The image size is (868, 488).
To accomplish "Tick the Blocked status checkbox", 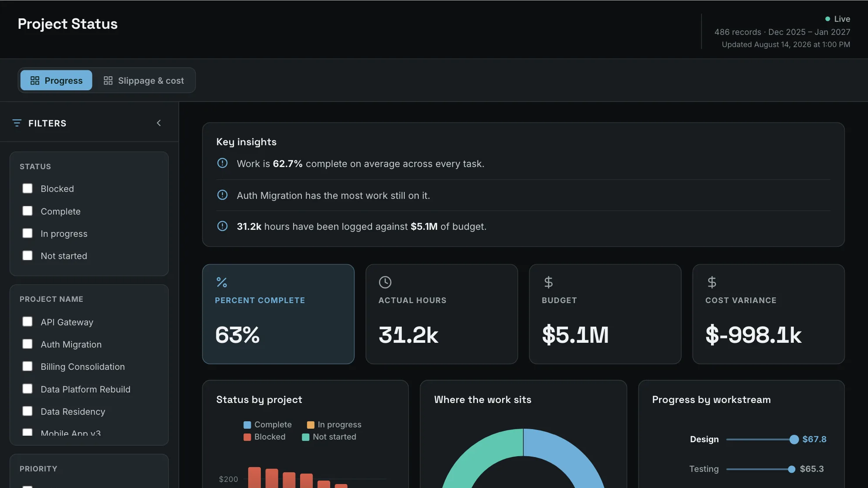I will 27,188.
